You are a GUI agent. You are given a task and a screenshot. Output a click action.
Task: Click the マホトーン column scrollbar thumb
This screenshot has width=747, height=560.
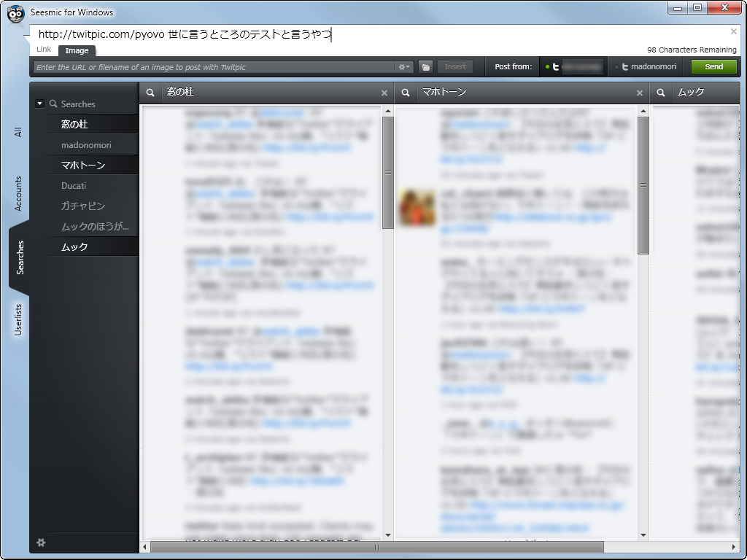[643, 185]
